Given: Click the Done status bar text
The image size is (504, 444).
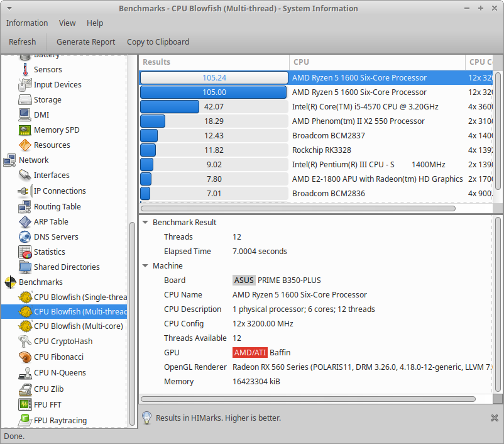Looking at the screenshot, I should pyautogui.click(x=14, y=436).
